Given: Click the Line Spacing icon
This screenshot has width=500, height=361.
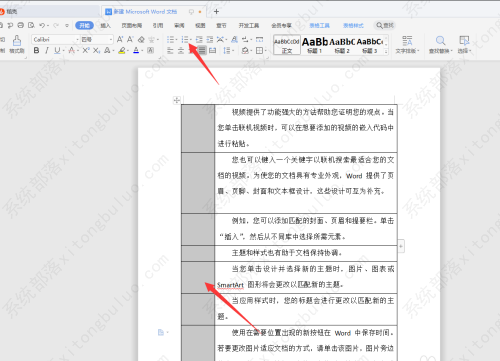Looking at the screenshot, I should tap(227, 51).
